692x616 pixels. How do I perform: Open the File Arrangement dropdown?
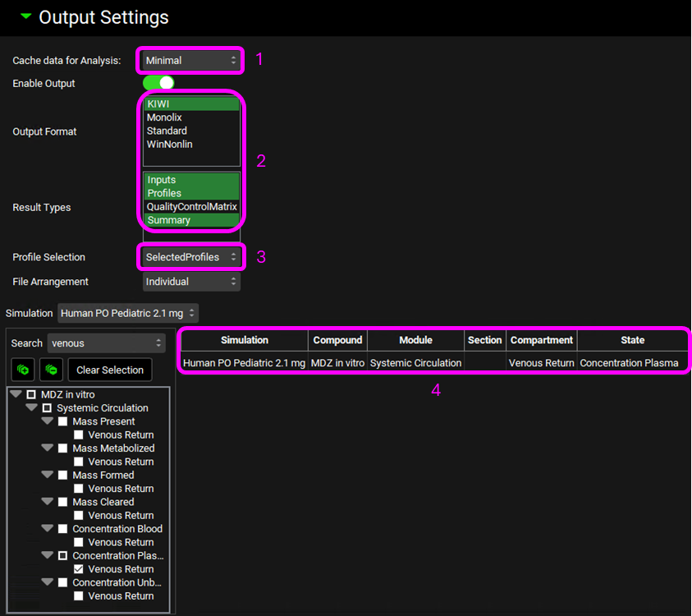click(190, 282)
